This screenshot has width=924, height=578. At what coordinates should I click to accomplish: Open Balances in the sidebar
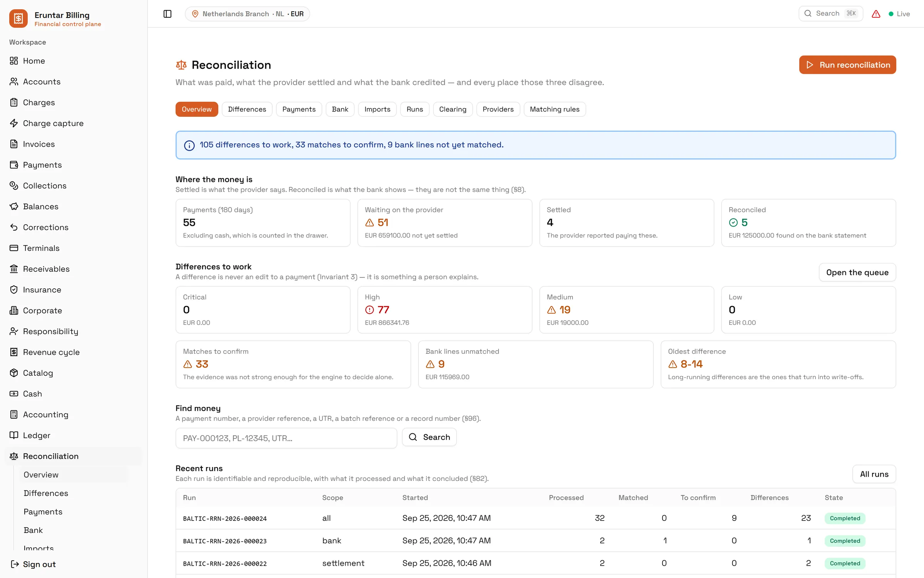point(73,207)
